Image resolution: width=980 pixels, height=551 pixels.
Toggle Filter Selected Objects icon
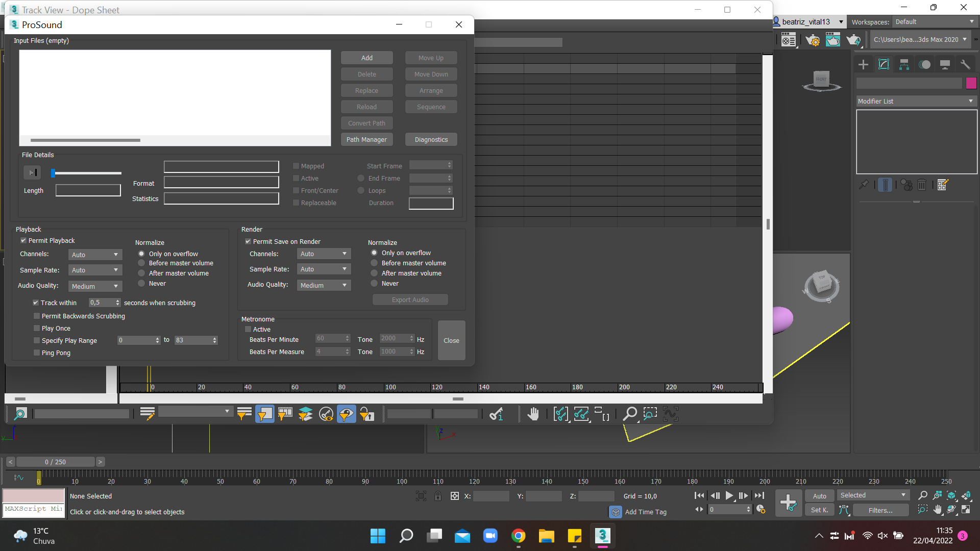click(x=265, y=414)
